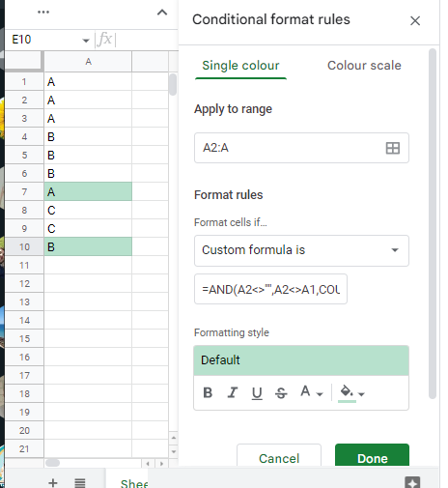
Task: Open the text colour picker
Action: [x=311, y=392]
